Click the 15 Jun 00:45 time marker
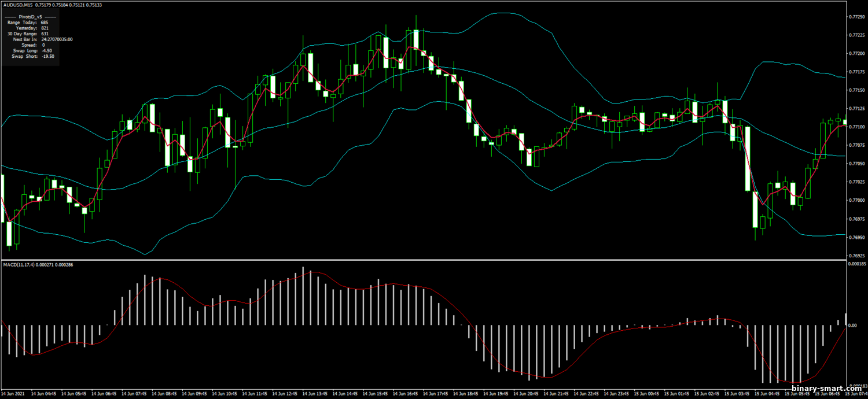This screenshot has width=868, height=399. click(x=646, y=394)
